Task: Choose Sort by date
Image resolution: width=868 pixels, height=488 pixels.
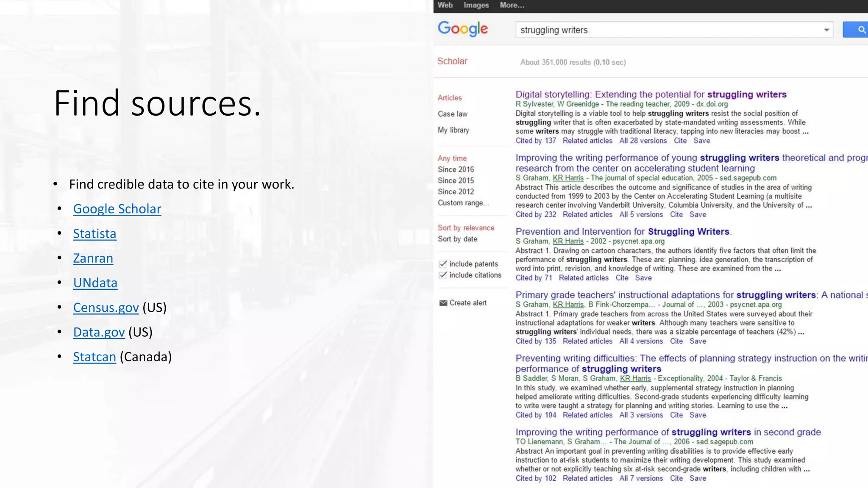Action: (x=458, y=239)
